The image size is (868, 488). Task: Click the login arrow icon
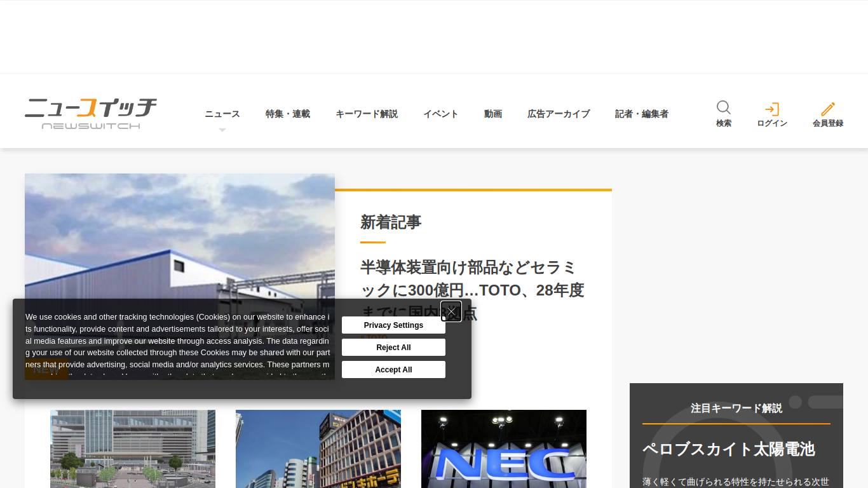point(772,109)
